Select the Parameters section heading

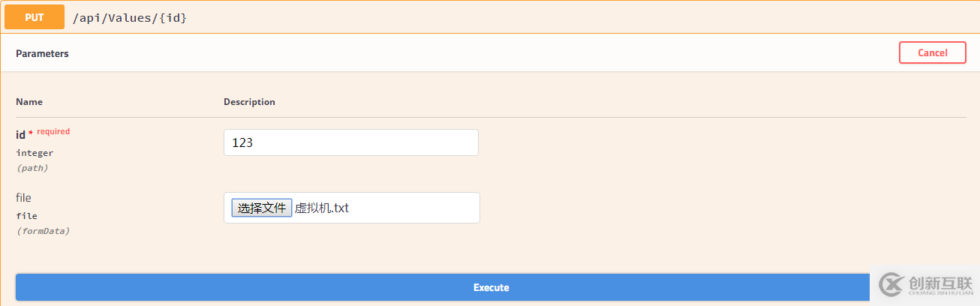coord(42,53)
